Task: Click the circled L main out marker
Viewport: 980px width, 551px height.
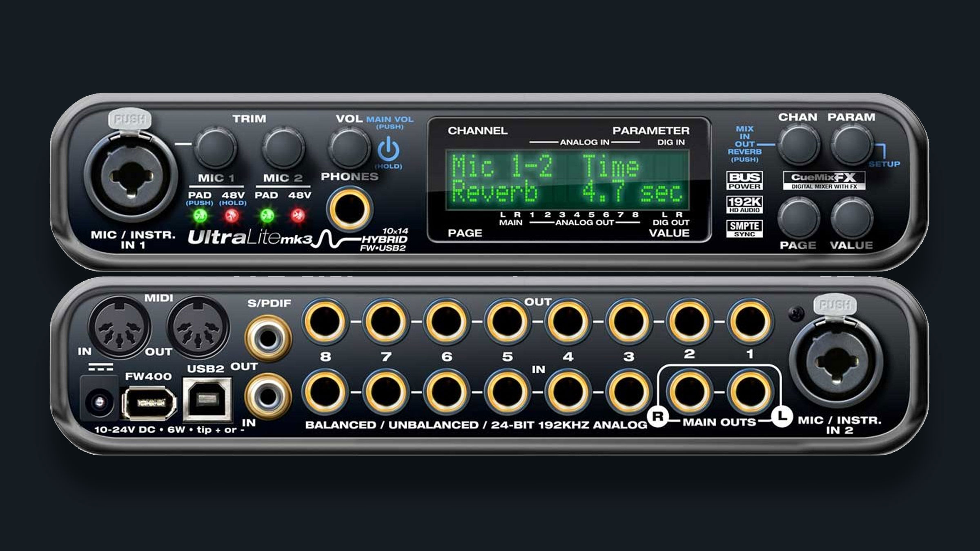Action: 782,417
